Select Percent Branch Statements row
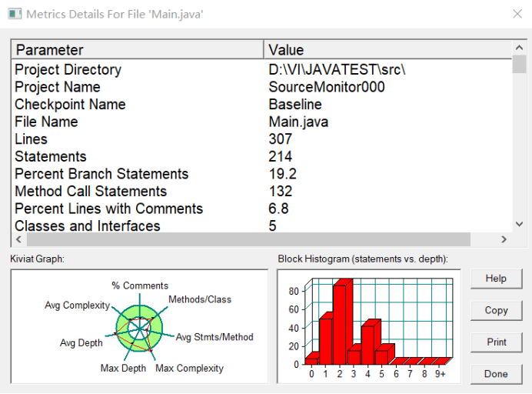This screenshot has height=394, width=532. pyautogui.click(x=261, y=174)
